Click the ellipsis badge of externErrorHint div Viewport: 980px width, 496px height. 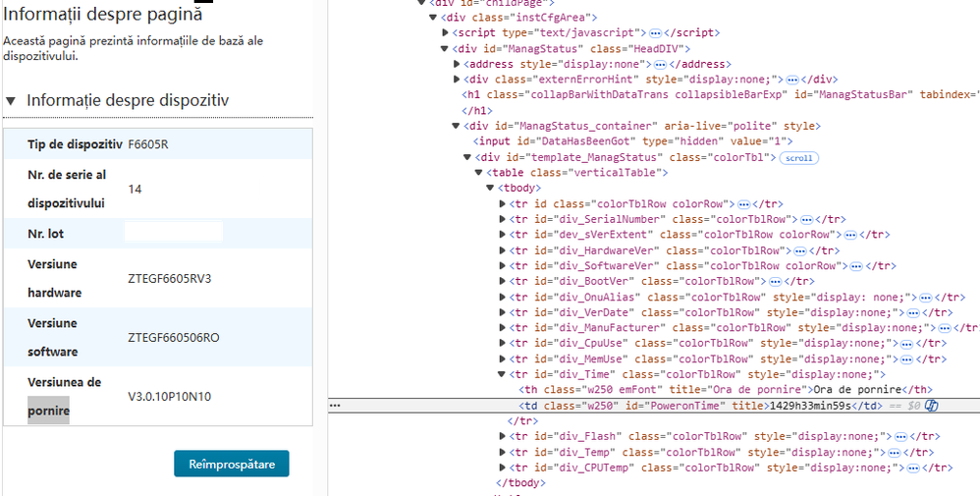pyautogui.click(x=792, y=80)
